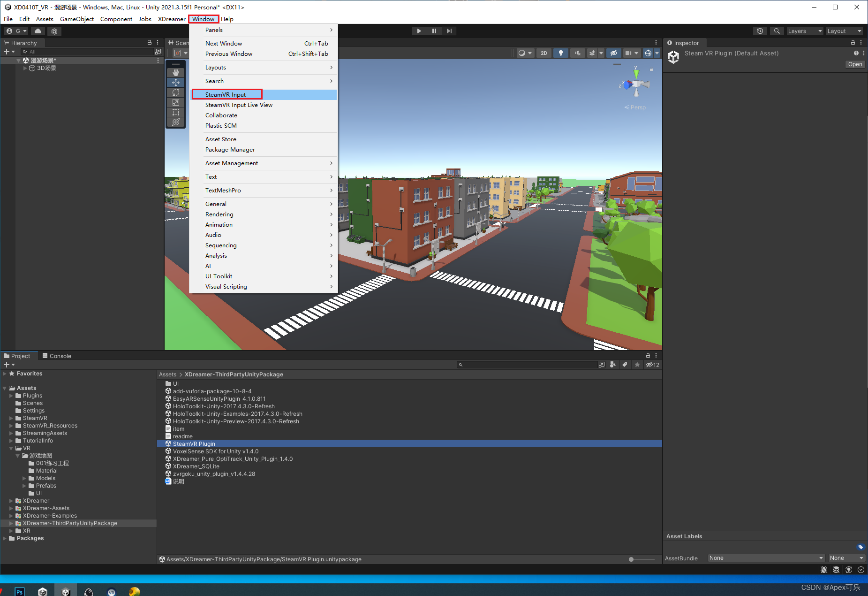
Task: Open Photoshop from the taskbar
Action: pyautogui.click(x=19, y=591)
